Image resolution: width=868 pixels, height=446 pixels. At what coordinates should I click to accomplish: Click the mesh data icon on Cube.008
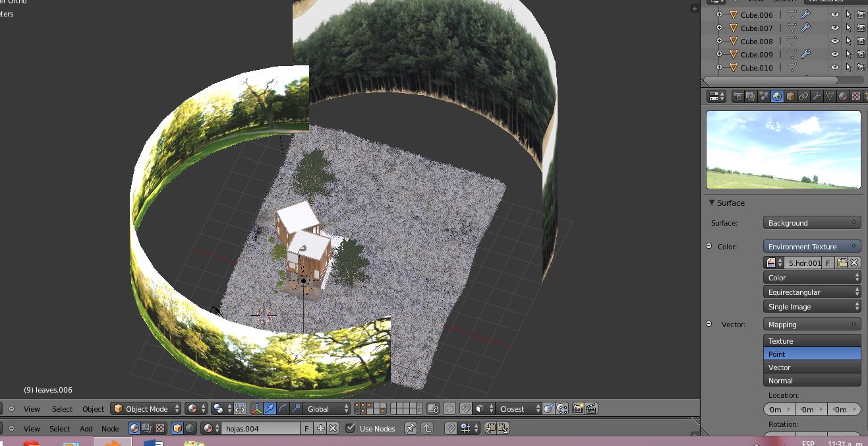792,41
